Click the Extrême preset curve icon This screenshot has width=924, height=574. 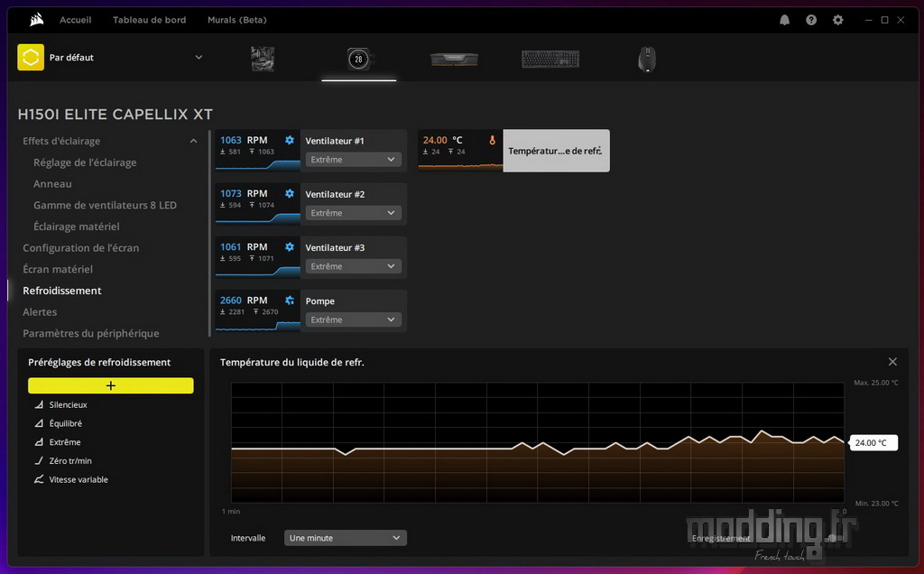[39, 442]
